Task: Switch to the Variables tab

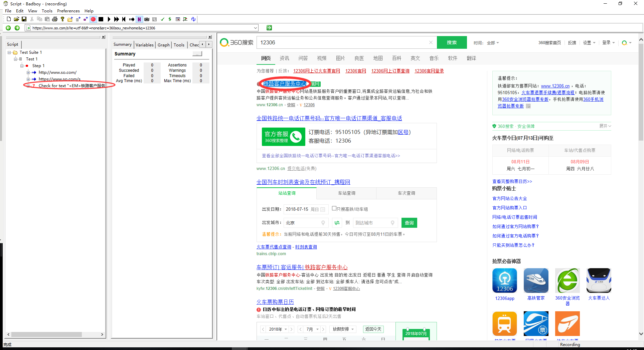Action: (145, 45)
